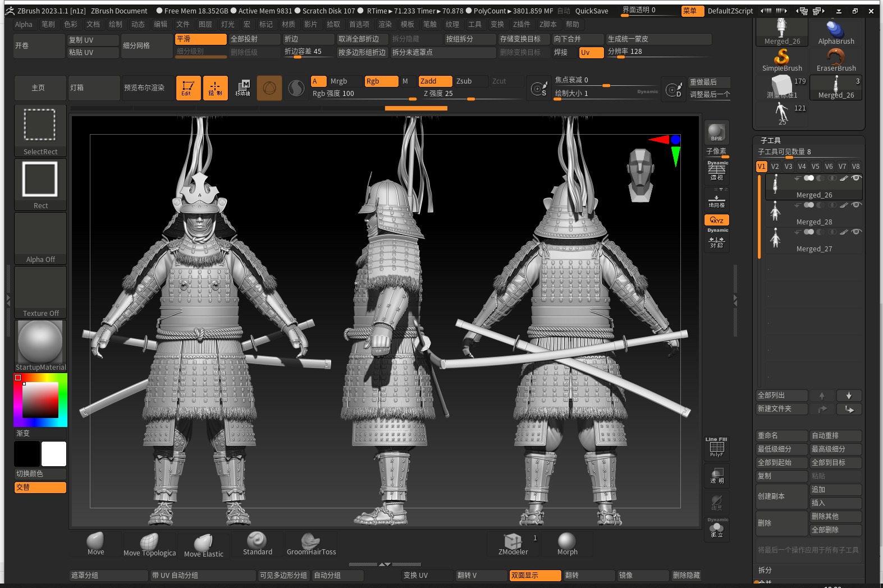Activate the Draw (绘制) mode button
Viewport: 883px width, 588px height.
click(215, 88)
